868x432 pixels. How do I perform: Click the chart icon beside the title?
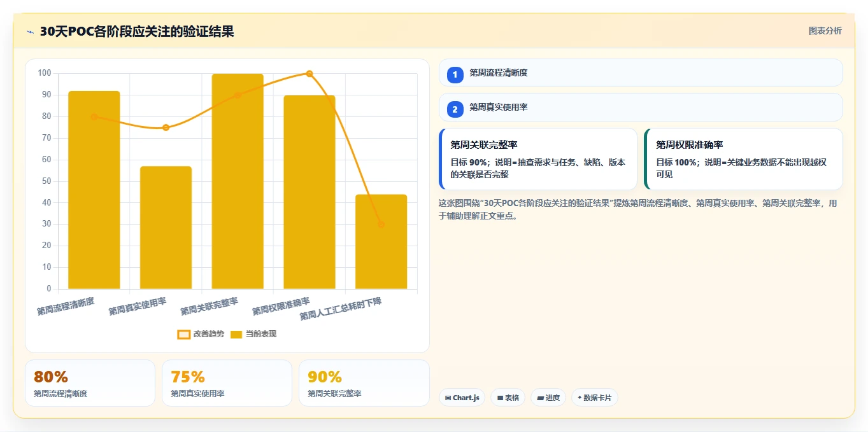31,32
